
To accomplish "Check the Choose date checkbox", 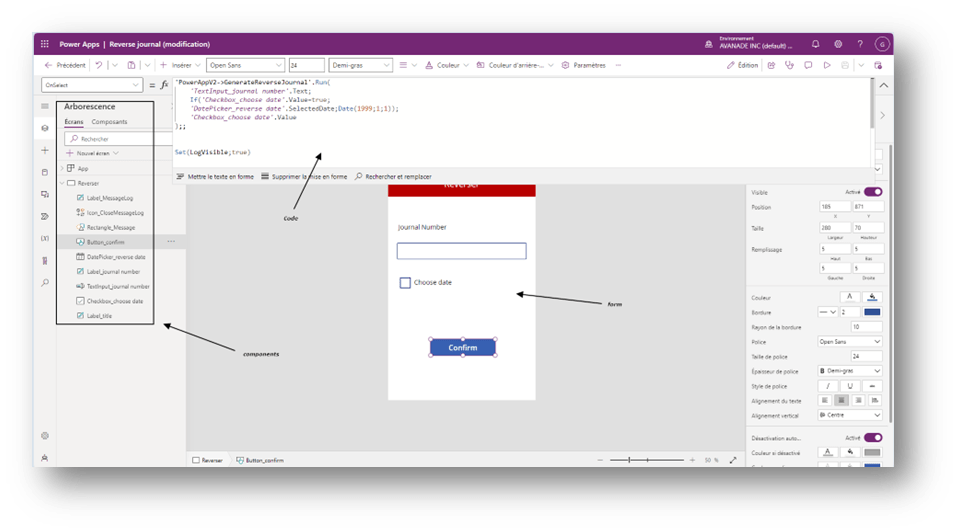I will [405, 283].
